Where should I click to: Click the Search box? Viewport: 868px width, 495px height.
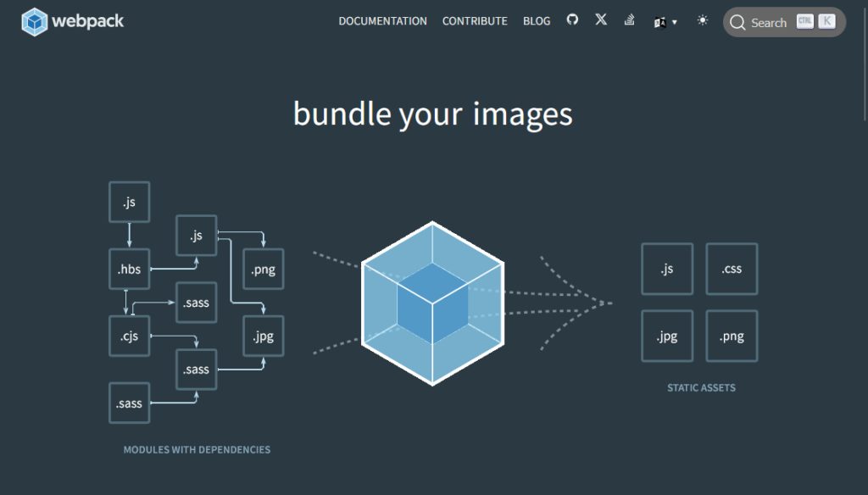click(784, 22)
